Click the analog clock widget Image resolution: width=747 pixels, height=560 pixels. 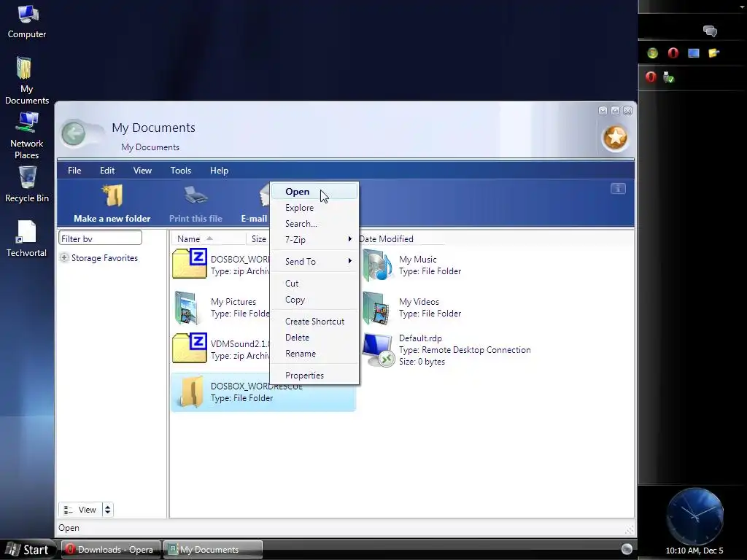pos(695,516)
